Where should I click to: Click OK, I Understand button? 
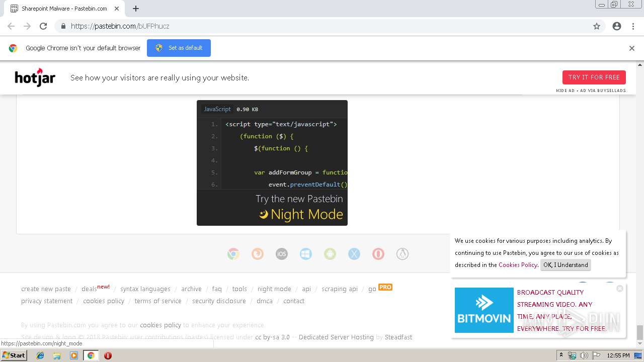tap(566, 265)
